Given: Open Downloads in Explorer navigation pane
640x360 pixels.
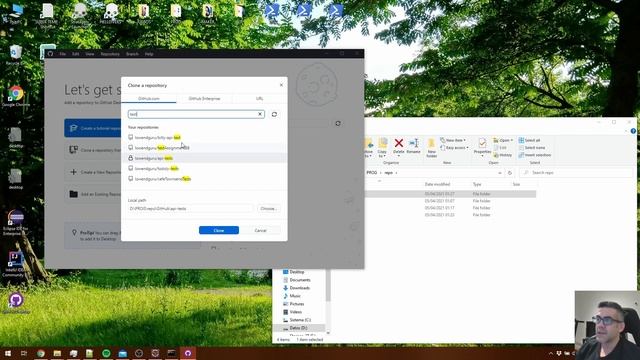Looking at the screenshot, I should (x=299, y=288).
